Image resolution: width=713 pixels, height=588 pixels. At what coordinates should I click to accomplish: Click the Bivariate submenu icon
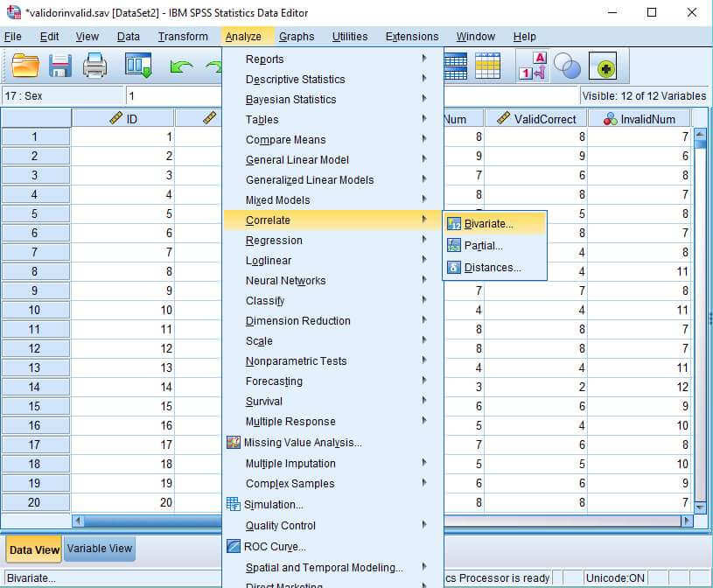pos(454,224)
